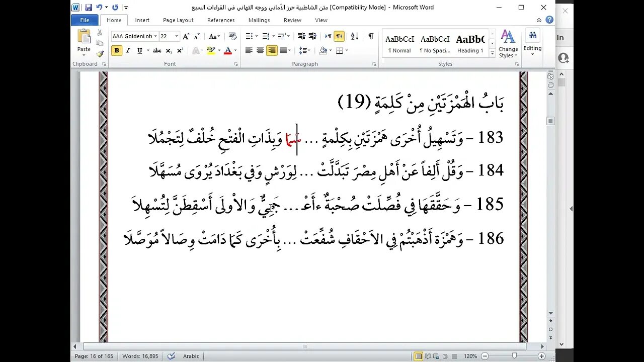644x362 pixels.
Task: Center the paragraph text
Action: 260,50
